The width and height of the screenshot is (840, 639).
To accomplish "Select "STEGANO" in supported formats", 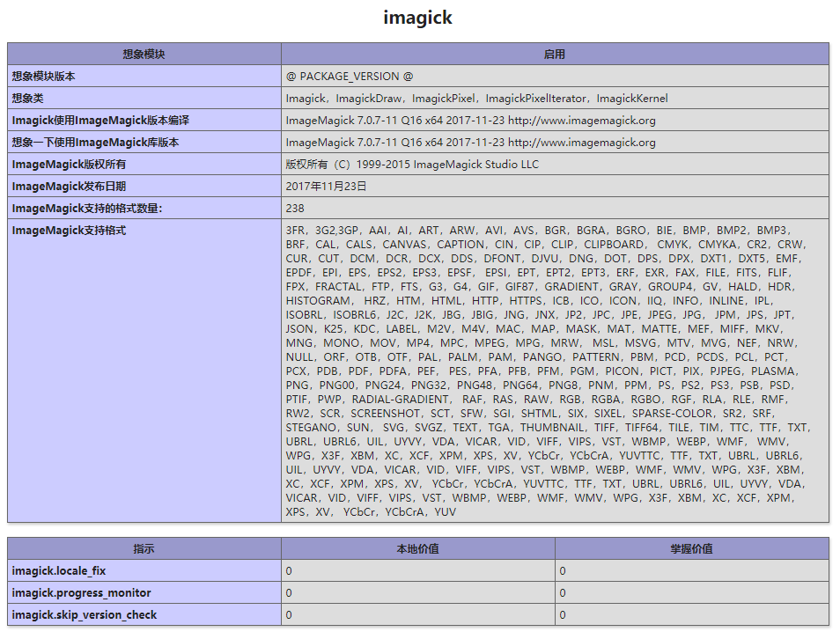I will tap(311, 427).
